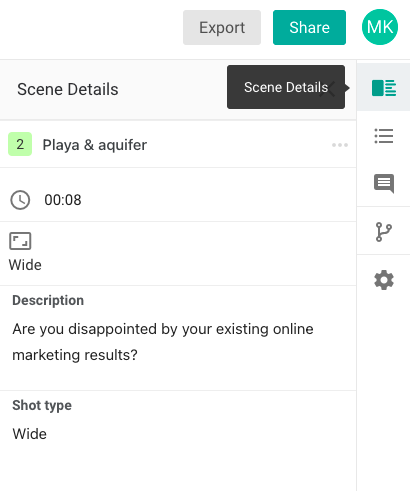Edit the Shot type value Wide

click(x=29, y=434)
